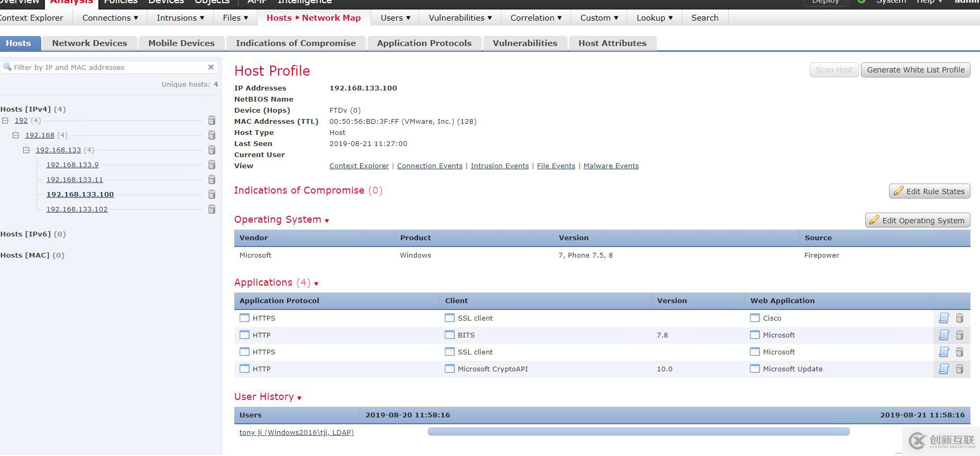Collapse the User History section
Screen dimensions: 980x456
[299, 398]
